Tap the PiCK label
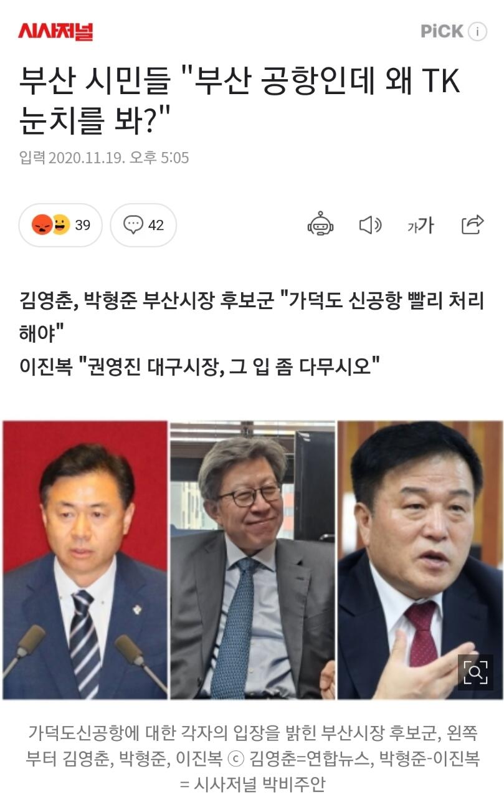Screen dimensions: 504x812 [x=442, y=31]
